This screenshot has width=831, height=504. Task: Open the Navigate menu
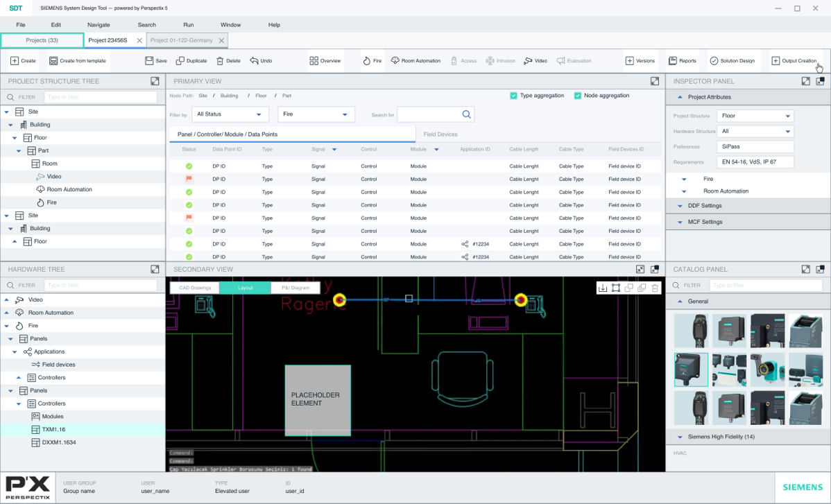(x=98, y=24)
